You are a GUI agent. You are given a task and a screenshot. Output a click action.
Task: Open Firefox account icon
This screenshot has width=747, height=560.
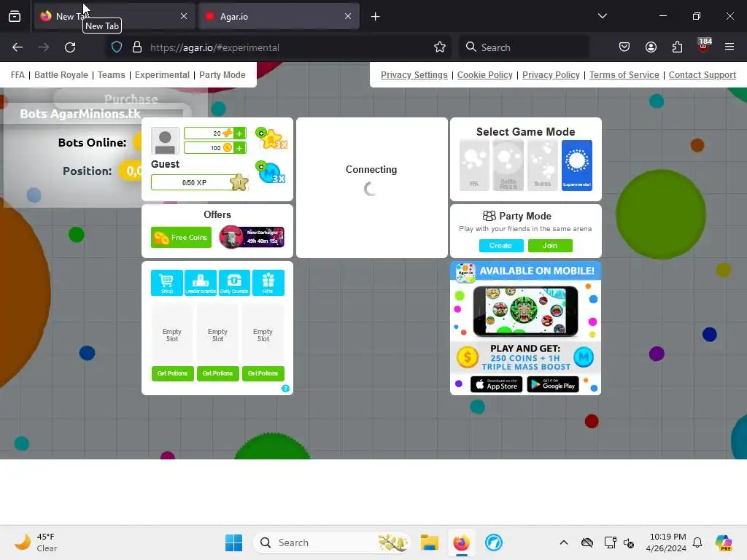click(651, 47)
